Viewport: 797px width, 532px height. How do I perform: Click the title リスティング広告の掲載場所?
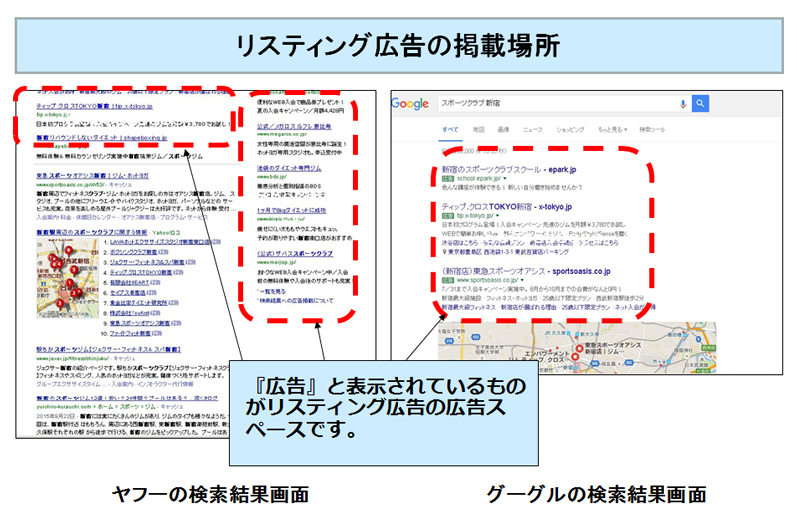click(398, 46)
